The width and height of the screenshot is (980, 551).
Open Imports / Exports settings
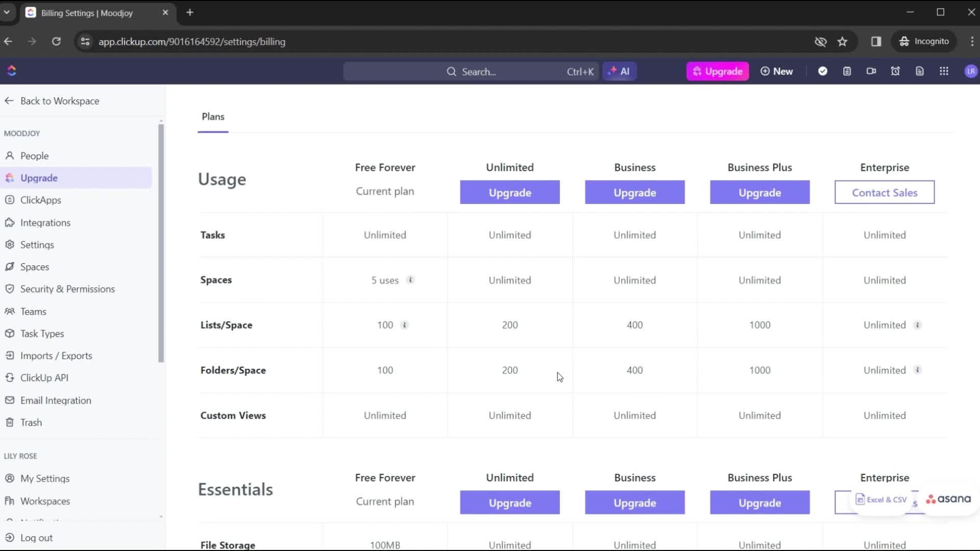pos(77,356)
